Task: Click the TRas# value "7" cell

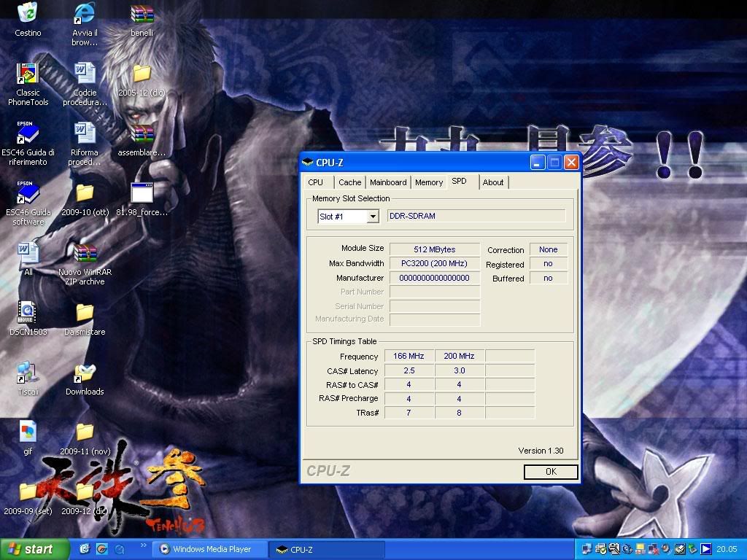Action: 409,413
